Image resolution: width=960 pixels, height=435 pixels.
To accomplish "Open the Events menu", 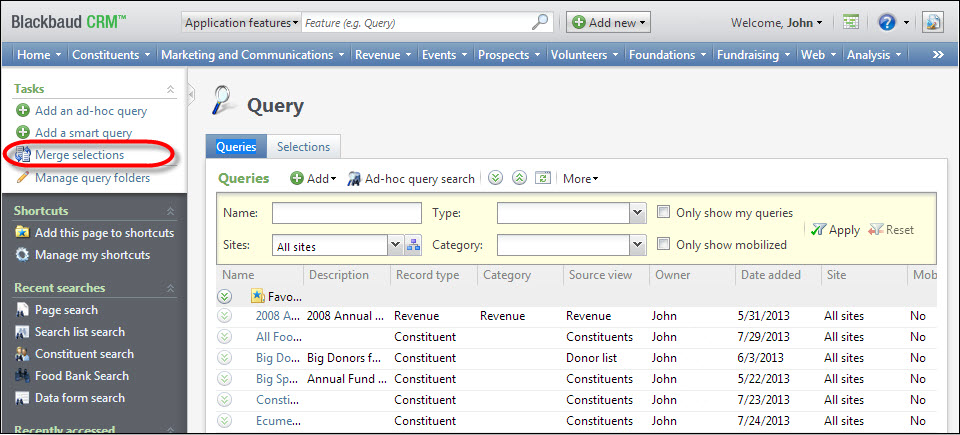I will 444,55.
